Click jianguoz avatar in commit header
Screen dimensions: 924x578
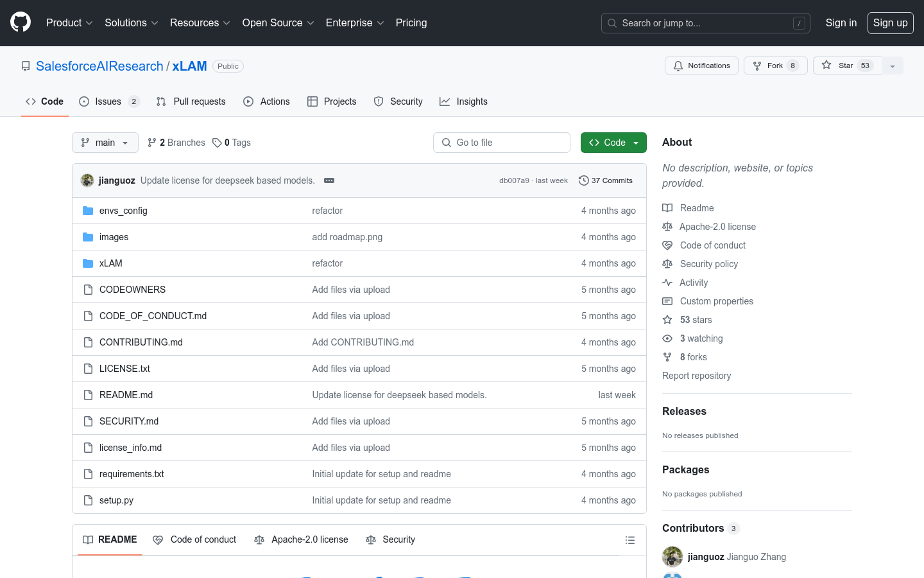click(x=87, y=180)
